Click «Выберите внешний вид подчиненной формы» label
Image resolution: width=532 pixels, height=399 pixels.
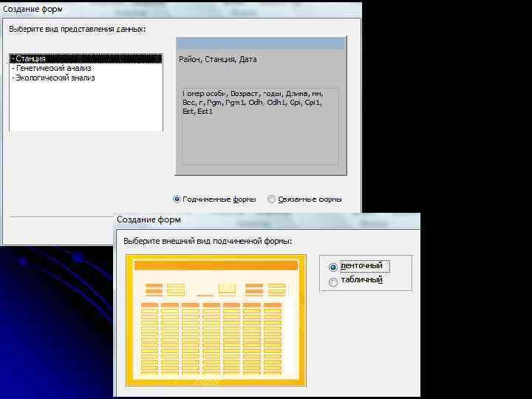coord(208,241)
